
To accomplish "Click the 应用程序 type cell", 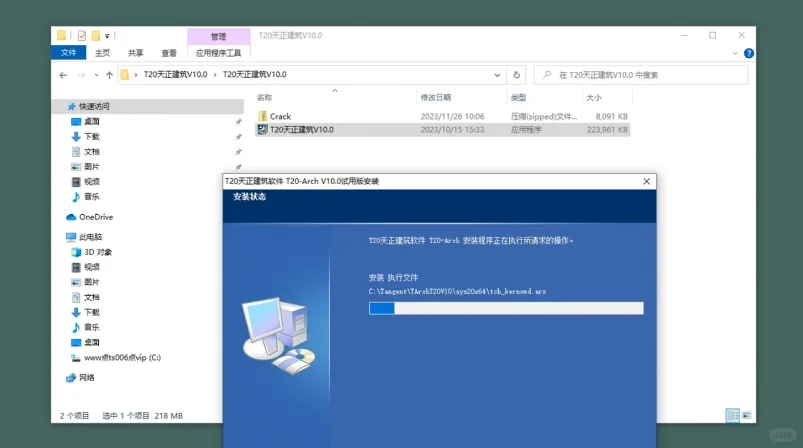I will 526,130.
